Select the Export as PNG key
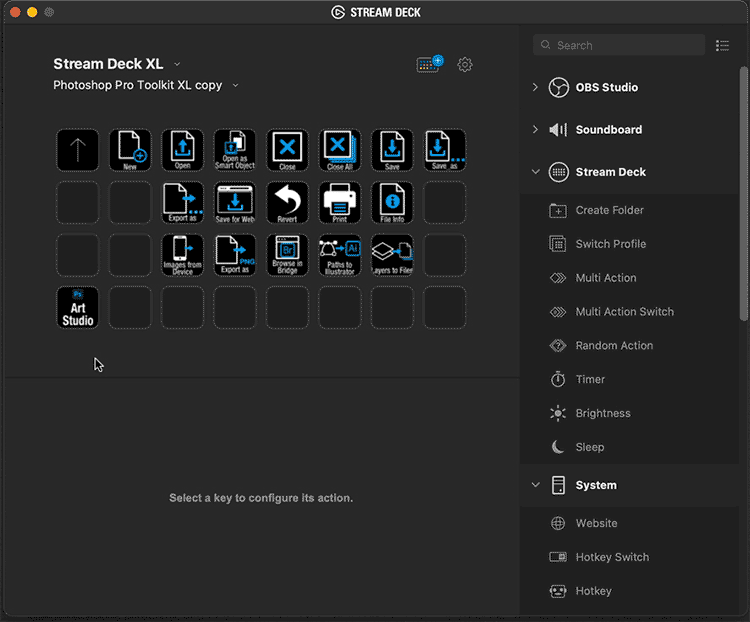 coord(235,255)
